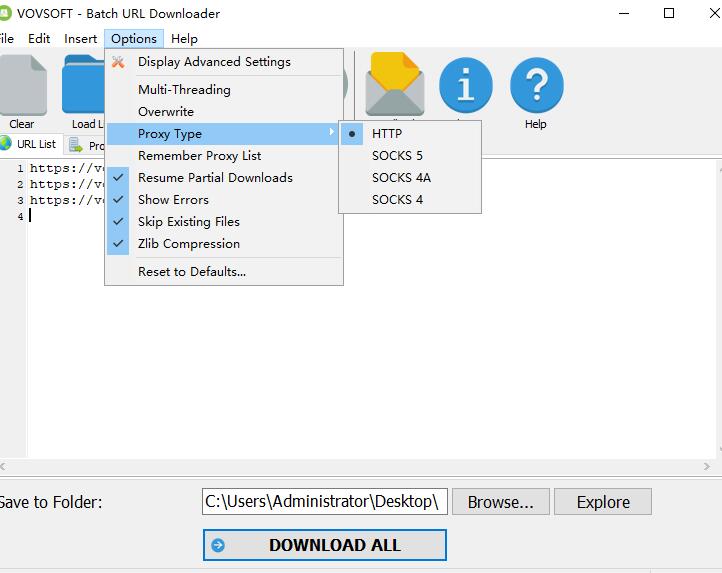Image resolution: width=722 pixels, height=573 pixels.
Task: Click the Load List folder icon
Action: 83,84
